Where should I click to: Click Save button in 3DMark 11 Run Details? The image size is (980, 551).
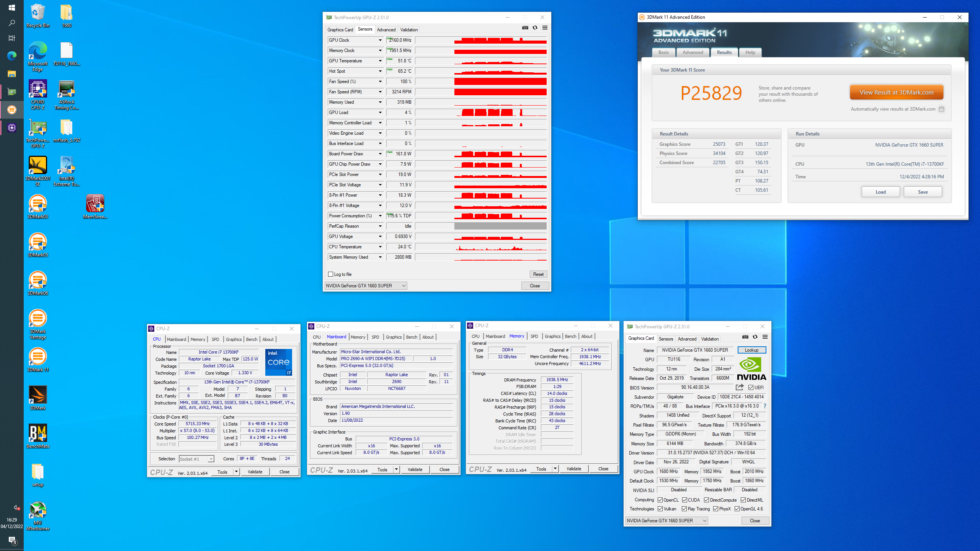(923, 192)
